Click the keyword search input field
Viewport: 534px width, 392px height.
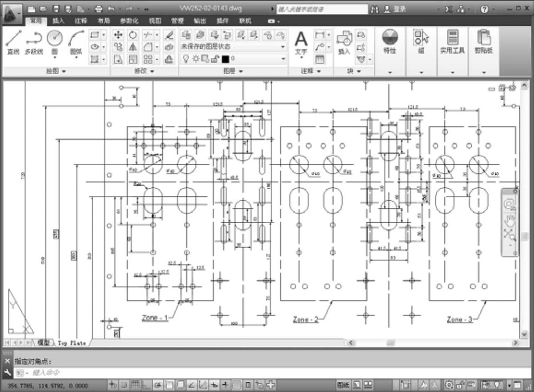[322, 9]
